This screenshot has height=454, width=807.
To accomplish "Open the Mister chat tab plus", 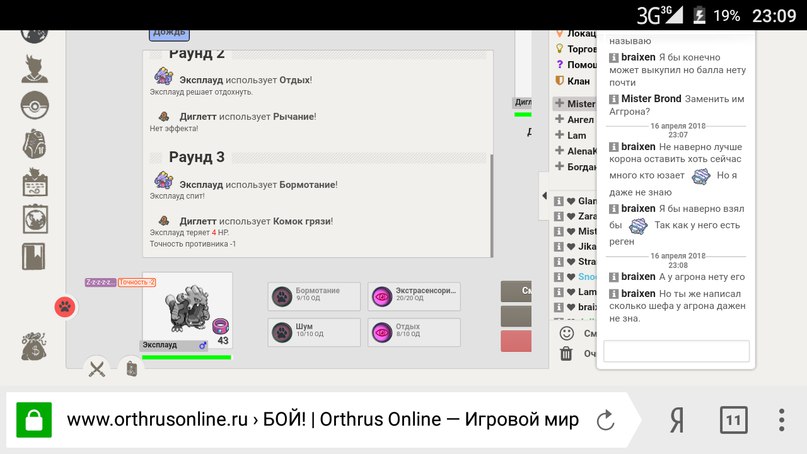I will (559, 103).
